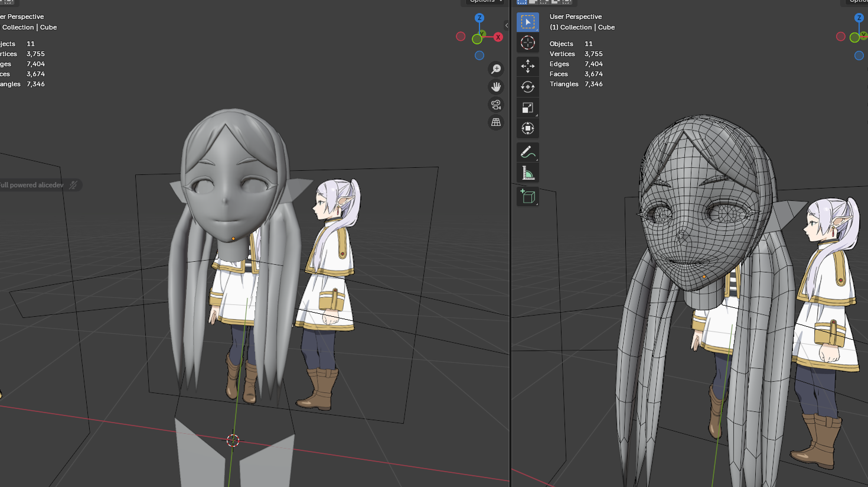Switch to the Scale tool

point(528,108)
